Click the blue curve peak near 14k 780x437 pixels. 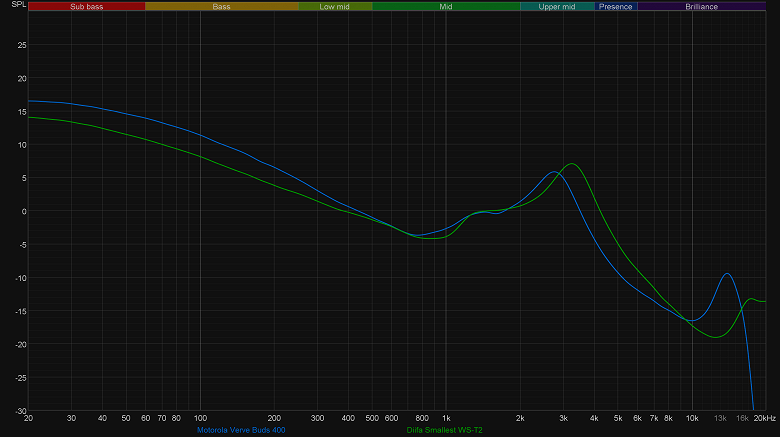point(727,274)
